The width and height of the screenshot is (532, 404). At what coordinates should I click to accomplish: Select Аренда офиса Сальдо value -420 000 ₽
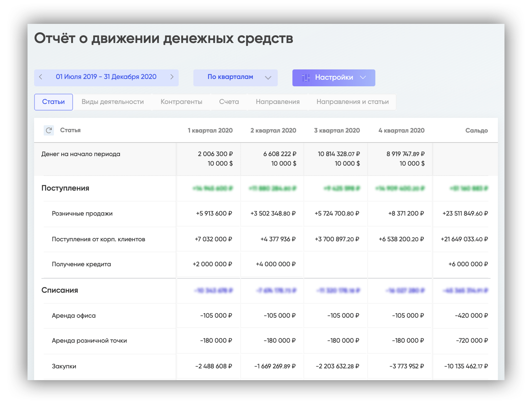pos(471,316)
